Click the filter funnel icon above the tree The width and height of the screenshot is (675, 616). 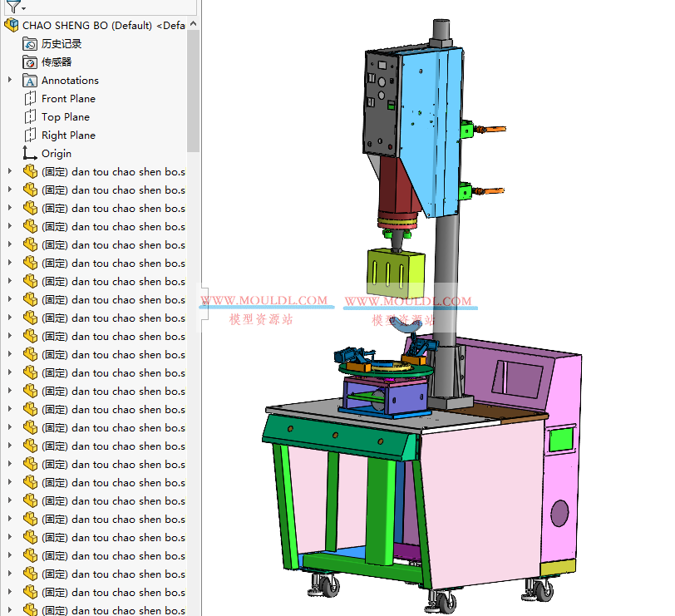12,7
